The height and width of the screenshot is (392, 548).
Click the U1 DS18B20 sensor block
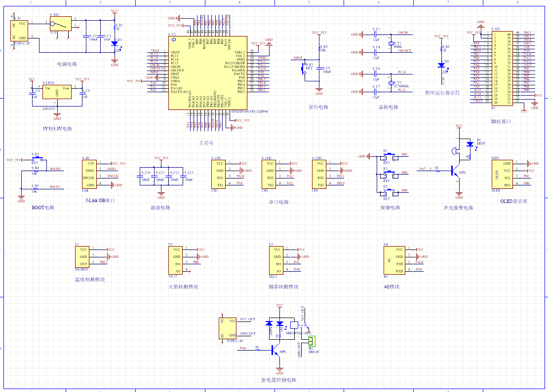click(82, 257)
